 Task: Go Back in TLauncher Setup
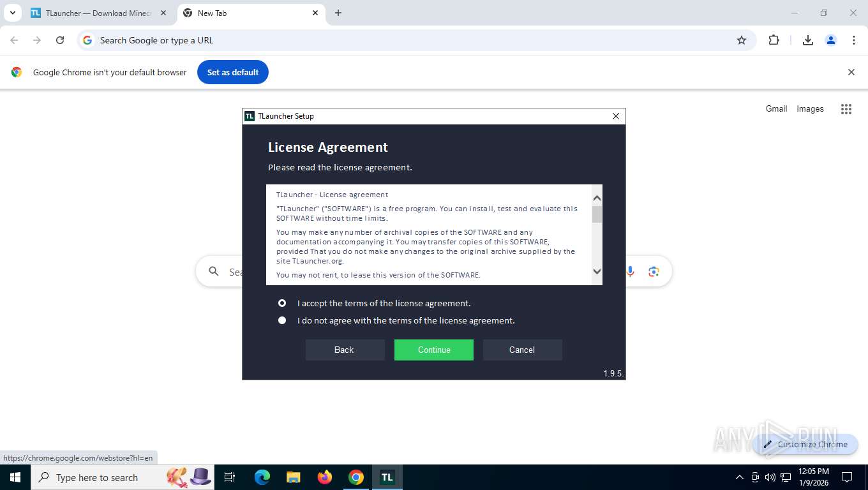345,350
